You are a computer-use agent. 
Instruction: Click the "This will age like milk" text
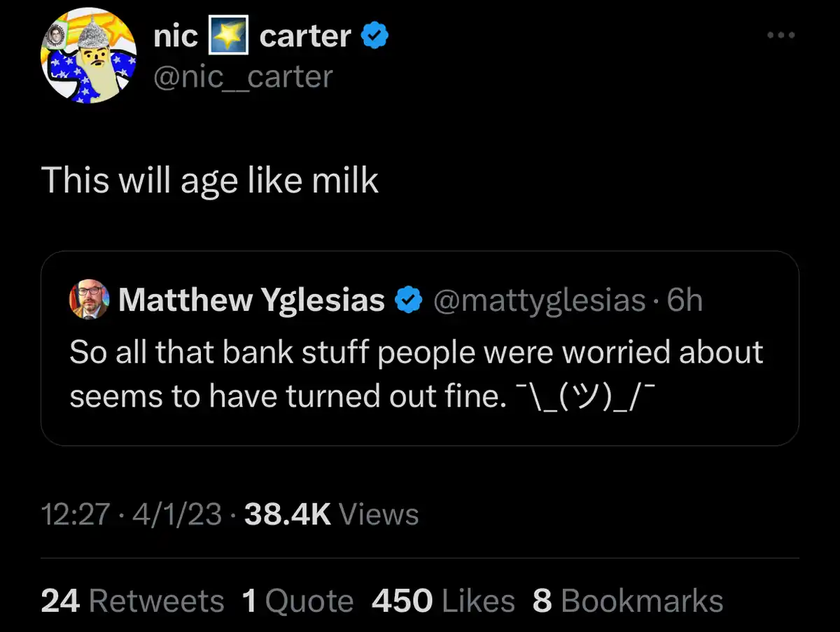(x=210, y=180)
